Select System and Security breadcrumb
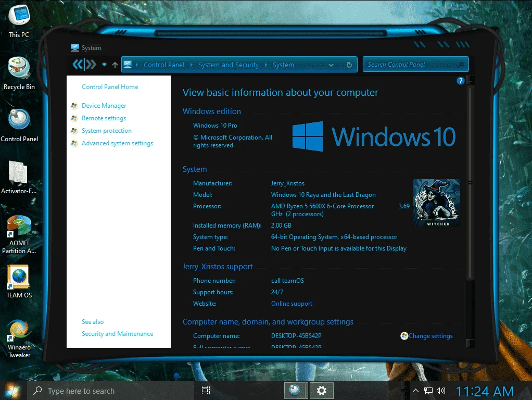The height and width of the screenshot is (400, 532). [229, 65]
